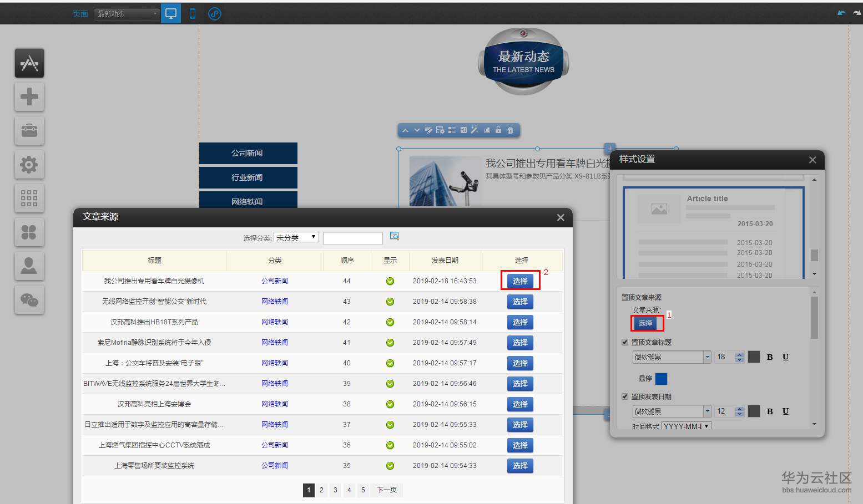Image resolution: width=863 pixels, height=504 pixels.
Task: Open the 时间格式 dropdown
Action: [x=687, y=426]
